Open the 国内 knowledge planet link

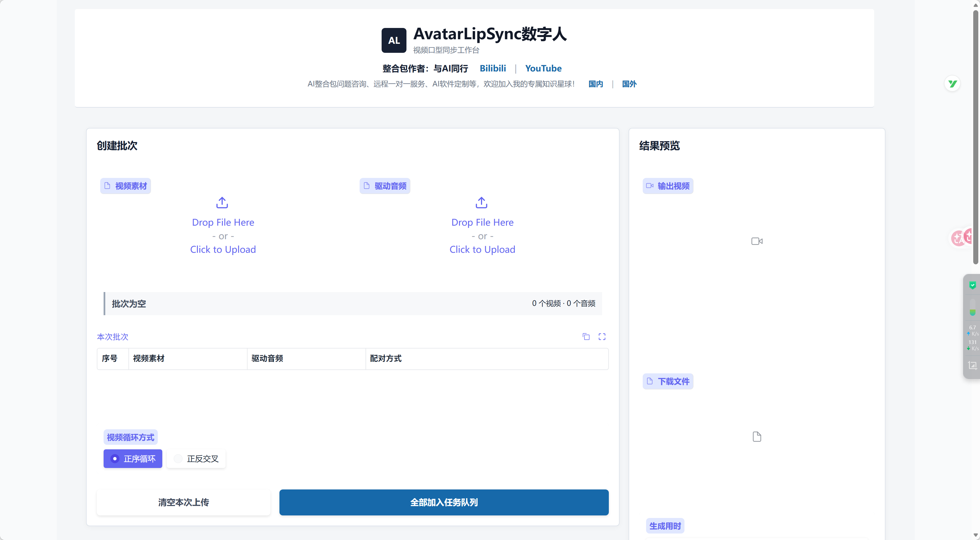pyautogui.click(x=596, y=84)
